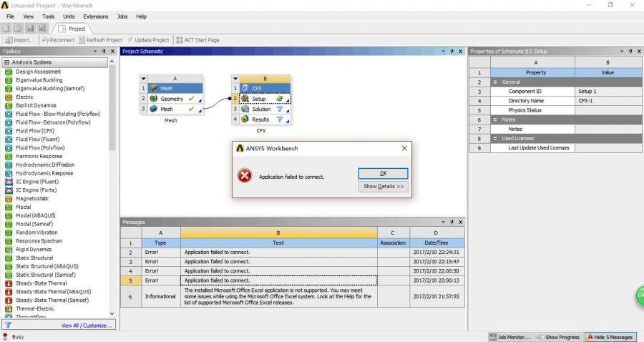This screenshot has width=644, height=342.
Task: Click Solution cell icon in CFX system
Action: pyautogui.click(x=245, y=109)
